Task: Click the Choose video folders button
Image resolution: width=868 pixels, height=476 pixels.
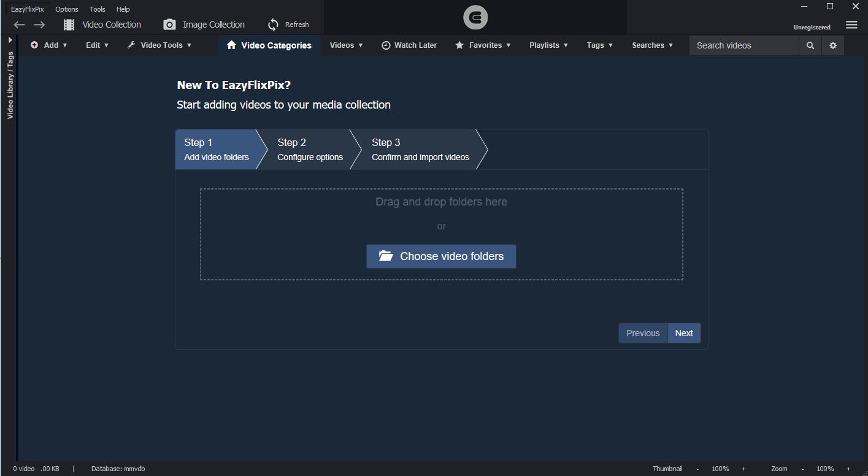Action: pyautogui.click(x=441, y=256)
